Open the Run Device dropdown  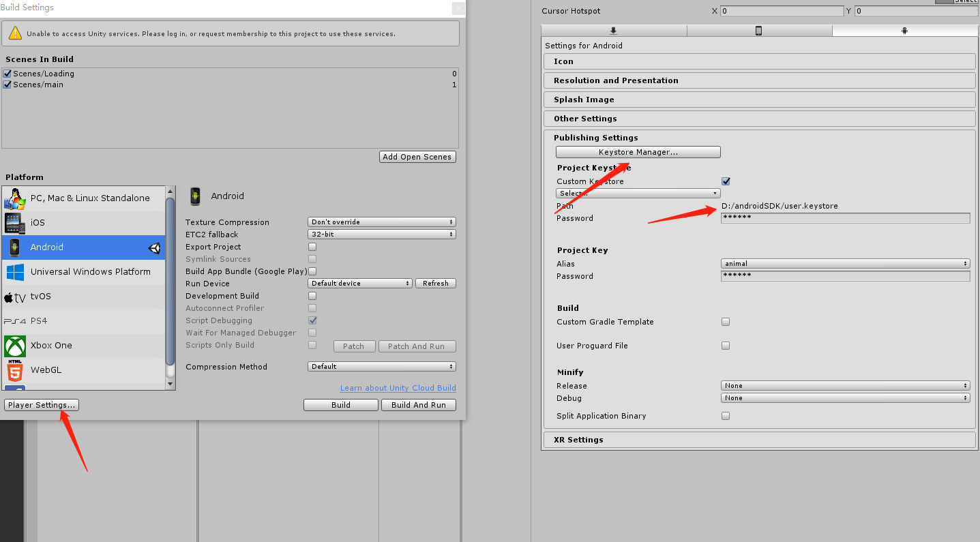360,284
